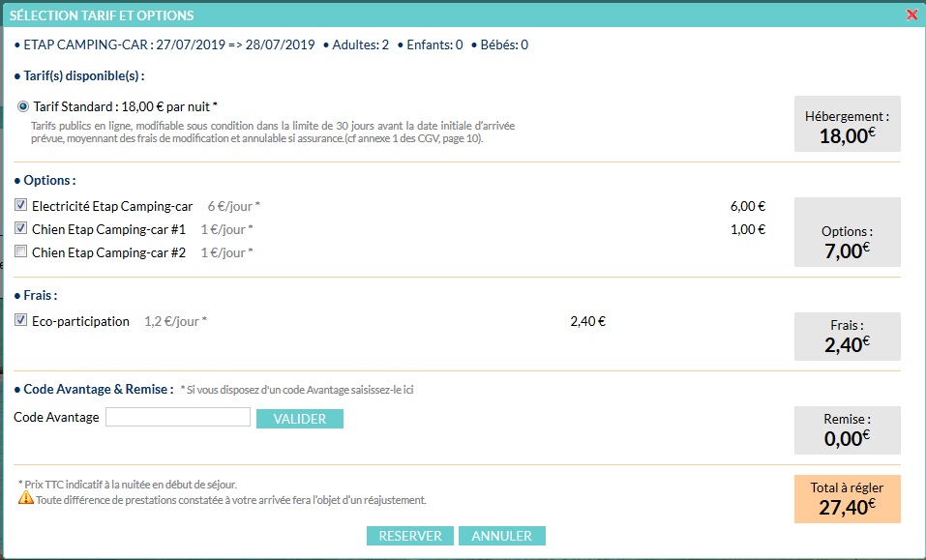Click the orange warning triangle icon
Viewport: 926px width, 560px height.
tap(25, 499)
